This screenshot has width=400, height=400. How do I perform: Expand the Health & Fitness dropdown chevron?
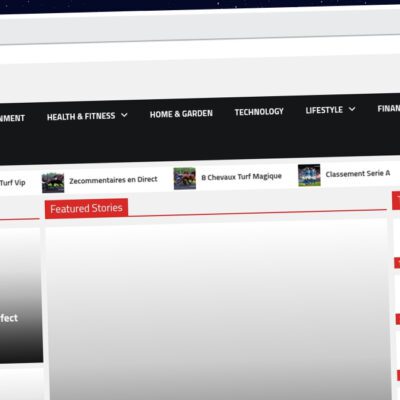pos(124,115)
